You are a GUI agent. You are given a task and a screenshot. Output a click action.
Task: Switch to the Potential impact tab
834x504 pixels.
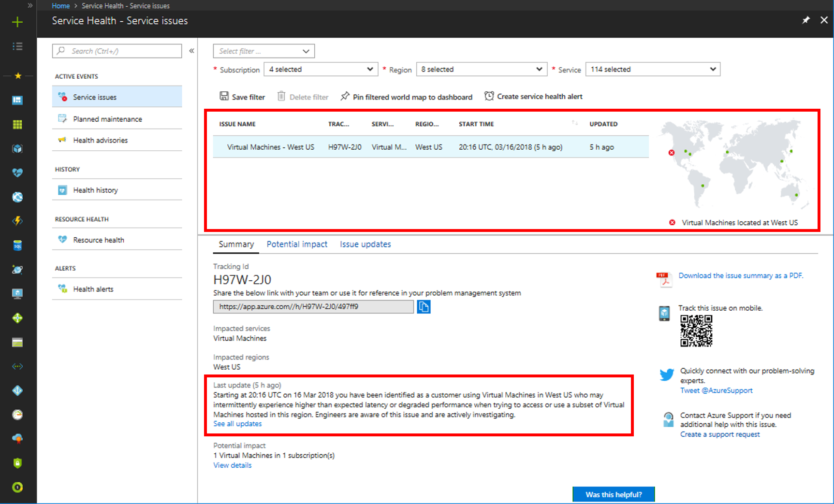click(x=297, y=245)
